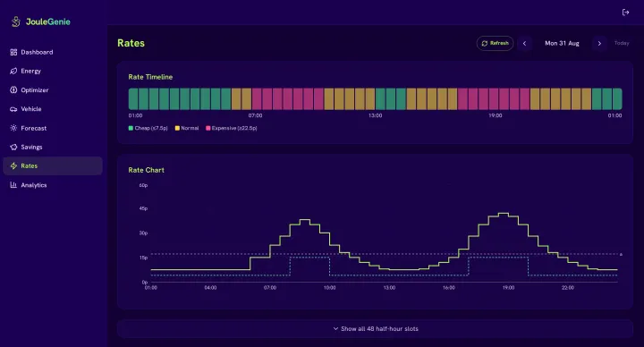This screenshot has width=644, height=347.
Task: Click the last green slot on timeline
Action: click(617, 99)
